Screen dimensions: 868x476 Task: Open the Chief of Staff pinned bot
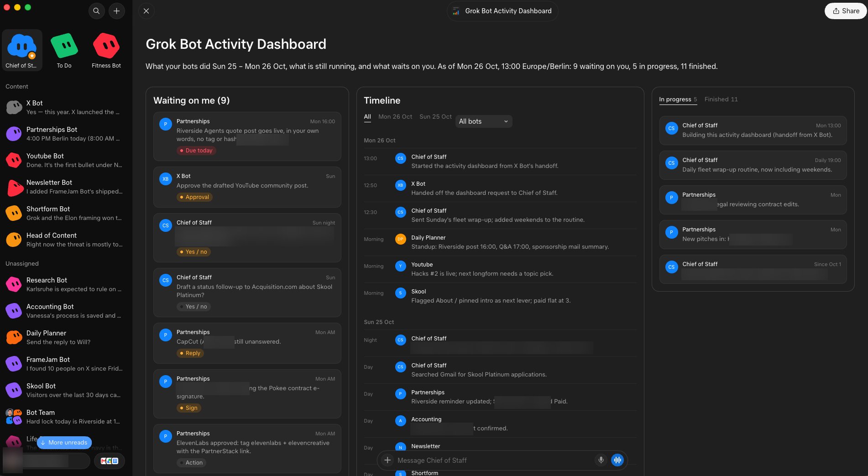(22, 50)
